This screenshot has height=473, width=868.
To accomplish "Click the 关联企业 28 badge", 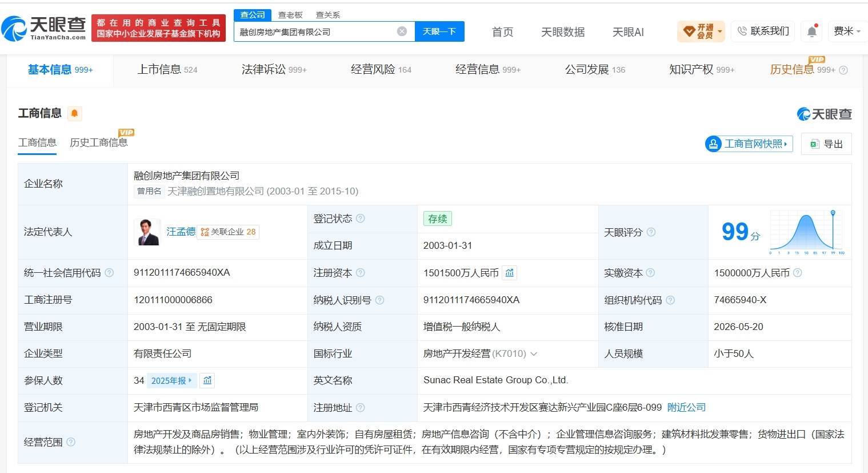I will 229,232.
